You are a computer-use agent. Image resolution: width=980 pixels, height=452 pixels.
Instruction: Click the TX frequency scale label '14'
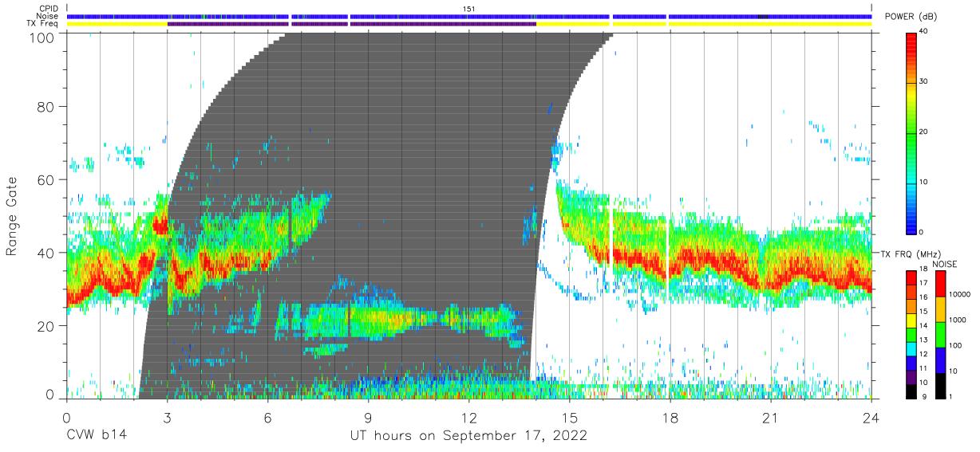pyautogui.click(x=925, y=326)
